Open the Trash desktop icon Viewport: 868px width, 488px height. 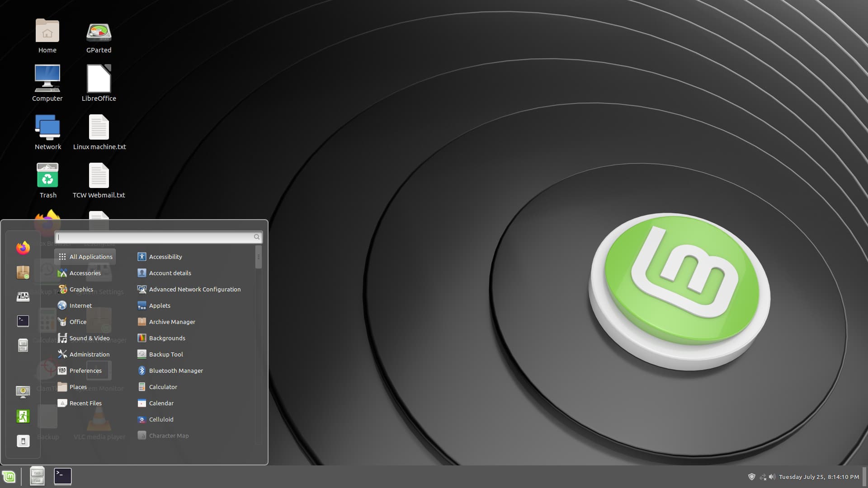click(47, 180)
